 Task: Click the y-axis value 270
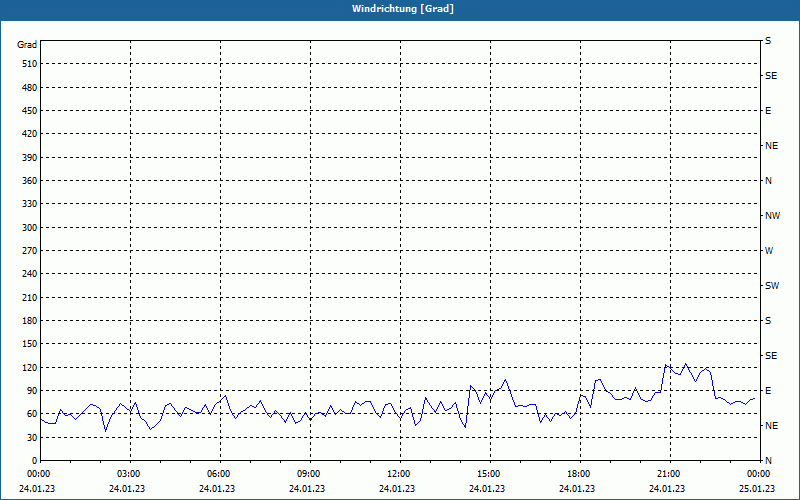[x=30, y=251]
